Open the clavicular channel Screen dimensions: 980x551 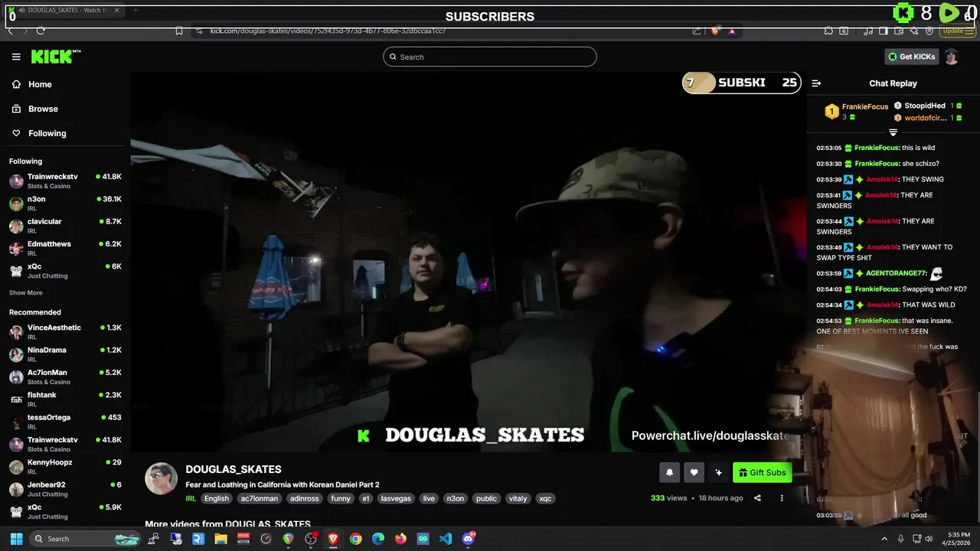pyautogui.click(x=65, y=226)
